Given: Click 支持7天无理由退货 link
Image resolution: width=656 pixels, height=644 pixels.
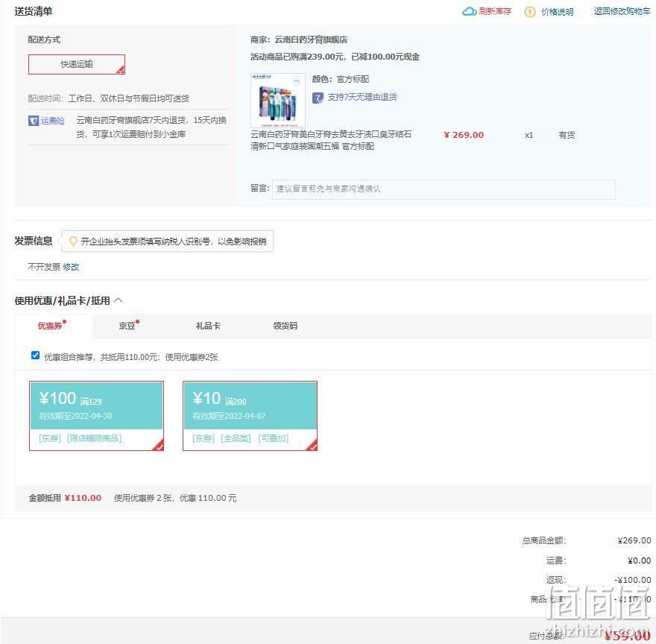Looking at the screenshot, I should click(362, 97).
